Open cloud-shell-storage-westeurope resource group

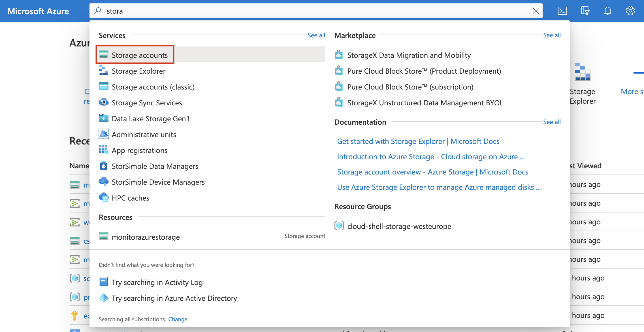[398, 225]
